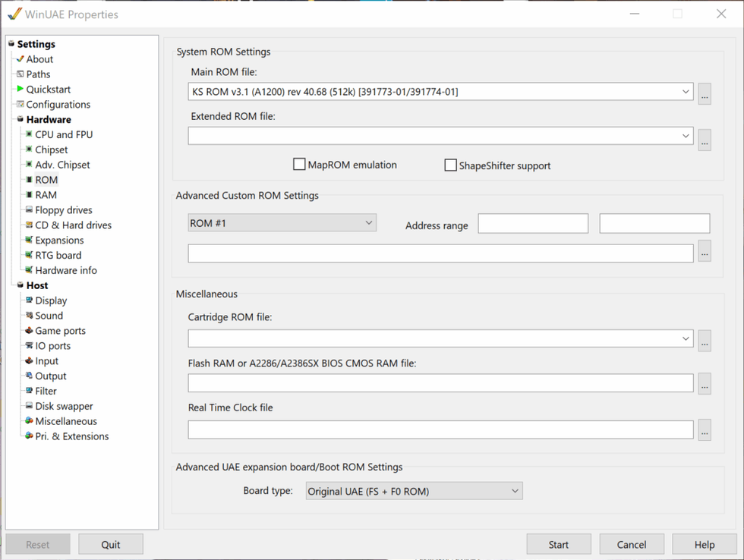Screen dimensions: 744x560
Task: Click the Disk swapper floppy icon
Action: point(29,406)
